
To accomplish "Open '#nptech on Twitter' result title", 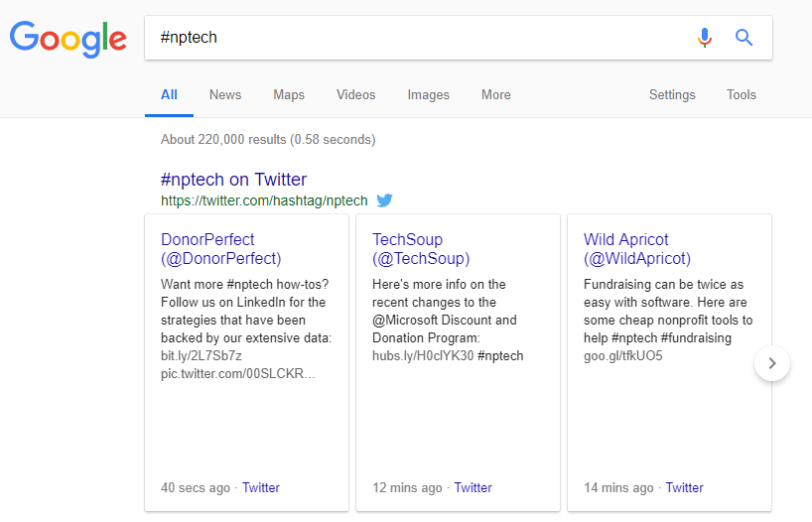I will (233, 180).
